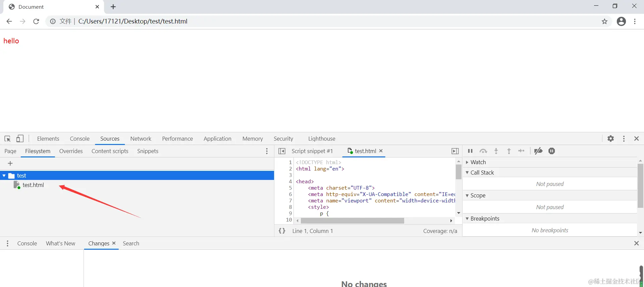Add folder to workspace plus button
The width and height of the screenshot is (644, 287).
10,163
